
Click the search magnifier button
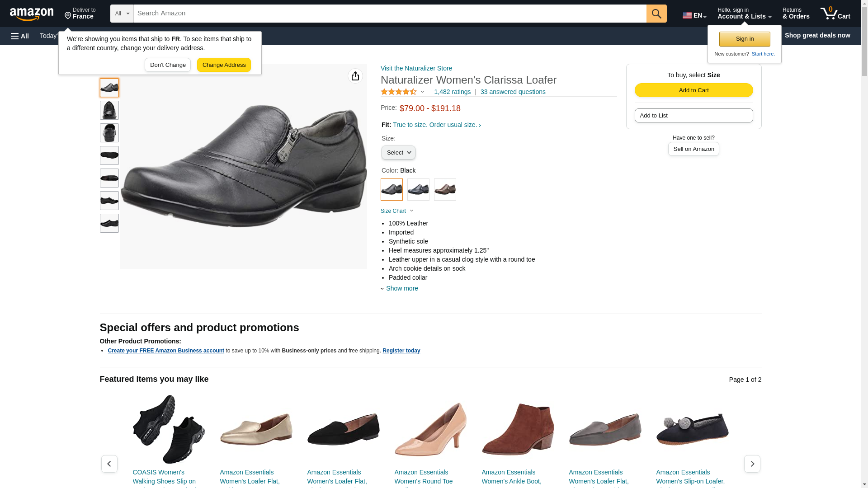pos(656,14)
